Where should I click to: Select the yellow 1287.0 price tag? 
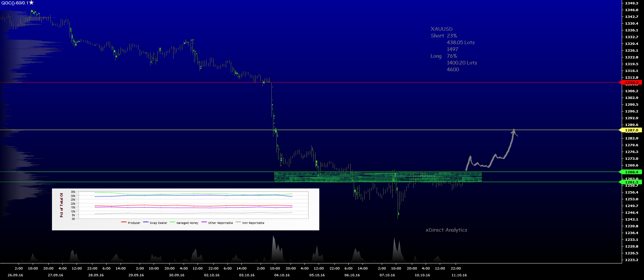[x=631, y=130]
